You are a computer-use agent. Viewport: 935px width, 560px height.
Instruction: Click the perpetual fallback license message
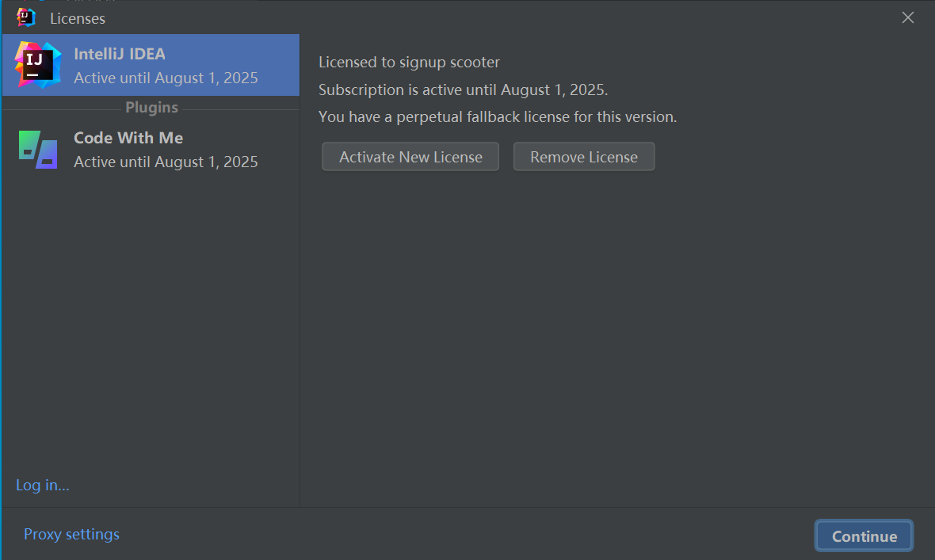498,117
